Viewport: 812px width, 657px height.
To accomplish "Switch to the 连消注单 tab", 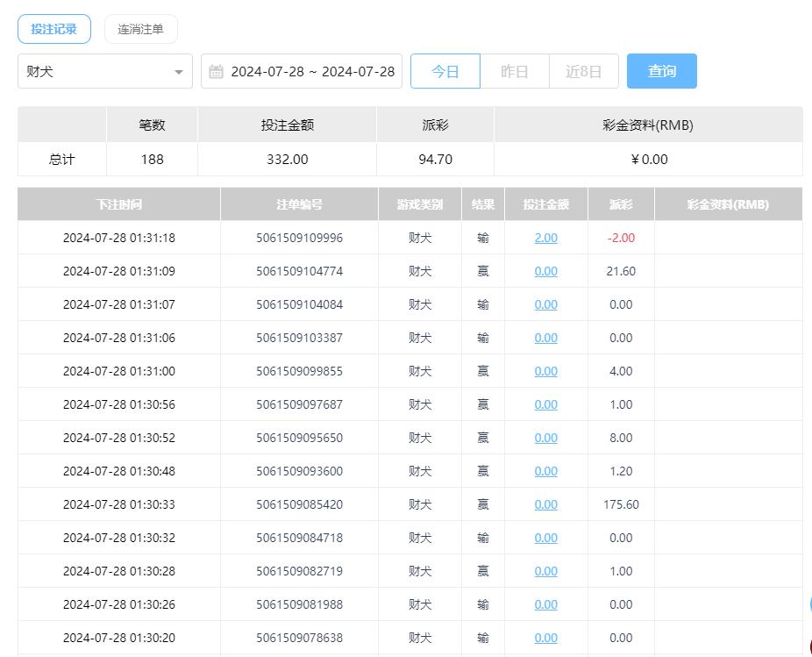I will click(140, 29).
